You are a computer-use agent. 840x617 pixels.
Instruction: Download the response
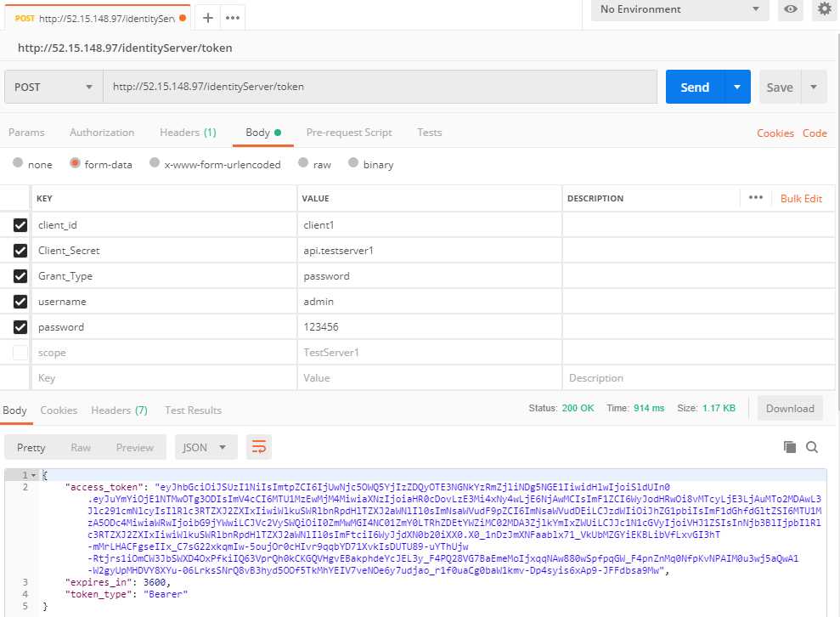tap(790, 409)
